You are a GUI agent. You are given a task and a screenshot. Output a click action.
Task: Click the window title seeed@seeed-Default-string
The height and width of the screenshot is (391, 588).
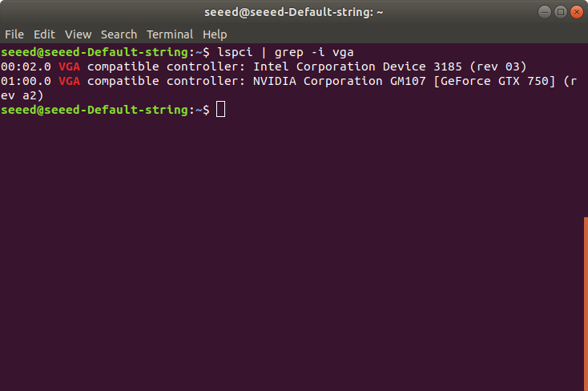tap(294, 12)
